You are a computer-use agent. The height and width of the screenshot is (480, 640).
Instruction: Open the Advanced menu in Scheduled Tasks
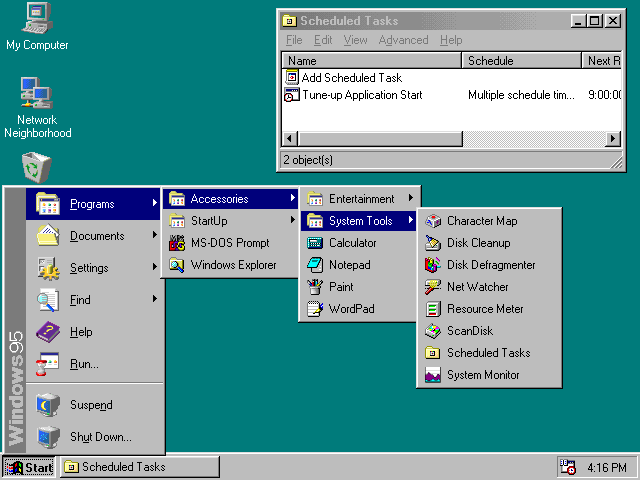pos(403,40)
